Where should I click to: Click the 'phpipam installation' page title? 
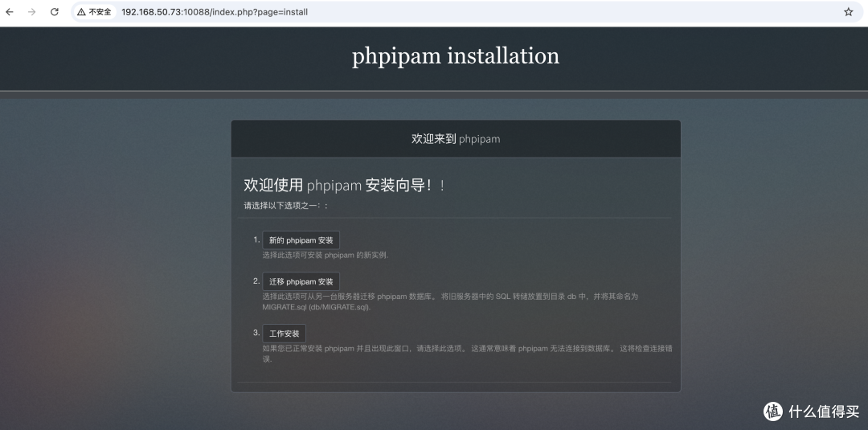(456, 55)
